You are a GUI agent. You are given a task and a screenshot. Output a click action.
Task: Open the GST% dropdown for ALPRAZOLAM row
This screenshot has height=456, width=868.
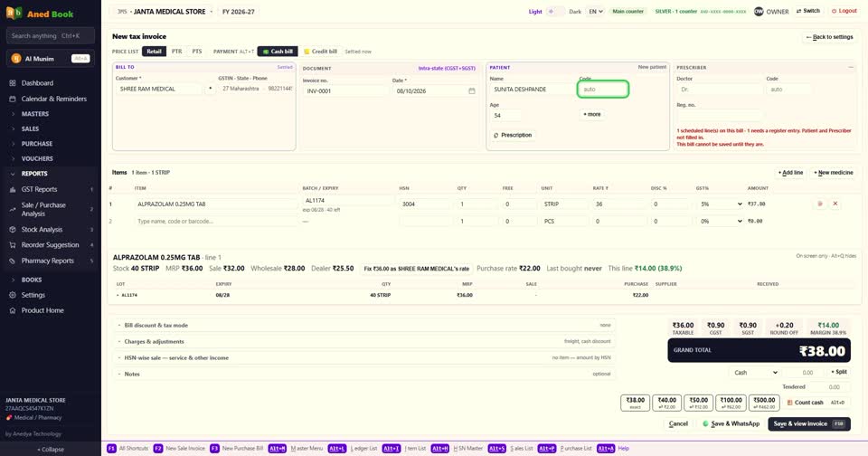[721, 204]
